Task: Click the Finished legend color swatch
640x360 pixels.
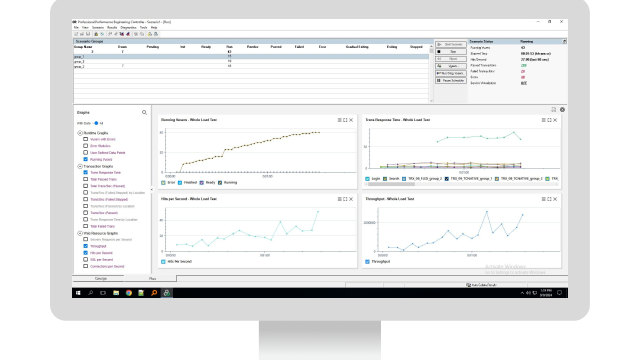Action: click(x=180, y=183)
